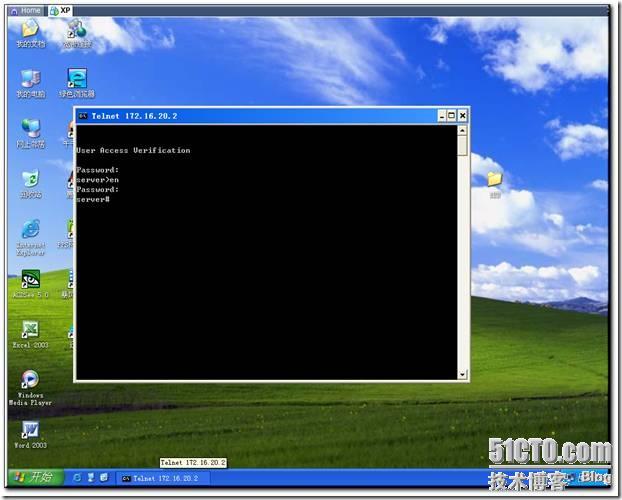
Task: Switch to the Home tab
Action: 26,11
